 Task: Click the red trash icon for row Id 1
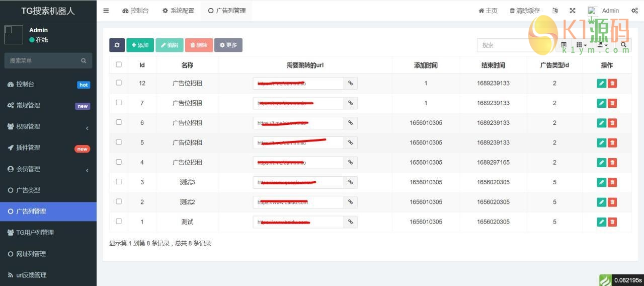612,222
